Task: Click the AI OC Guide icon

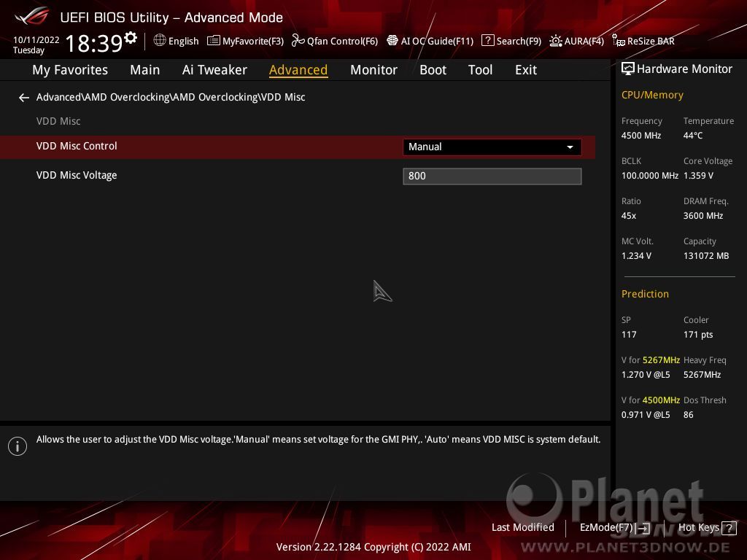Action: tap(392, 41)
